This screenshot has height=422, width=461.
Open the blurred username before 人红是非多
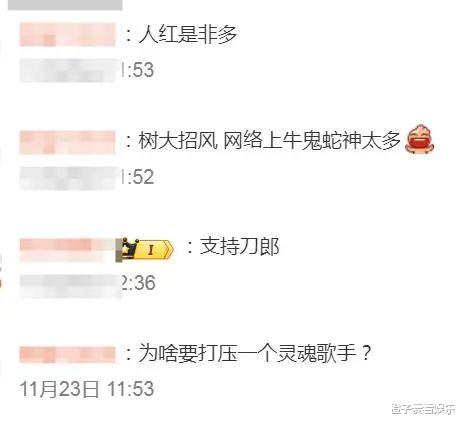[67, 35]
